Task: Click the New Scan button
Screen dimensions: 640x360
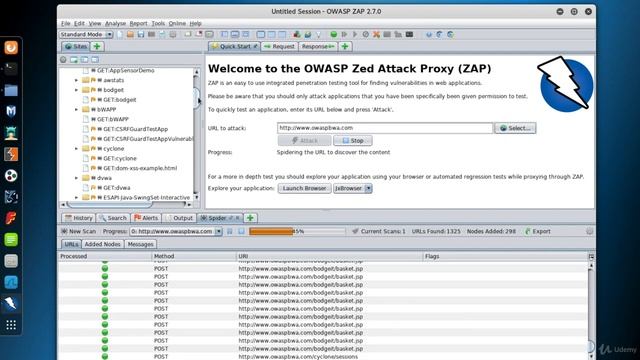Action: click(x=78, y=231)
